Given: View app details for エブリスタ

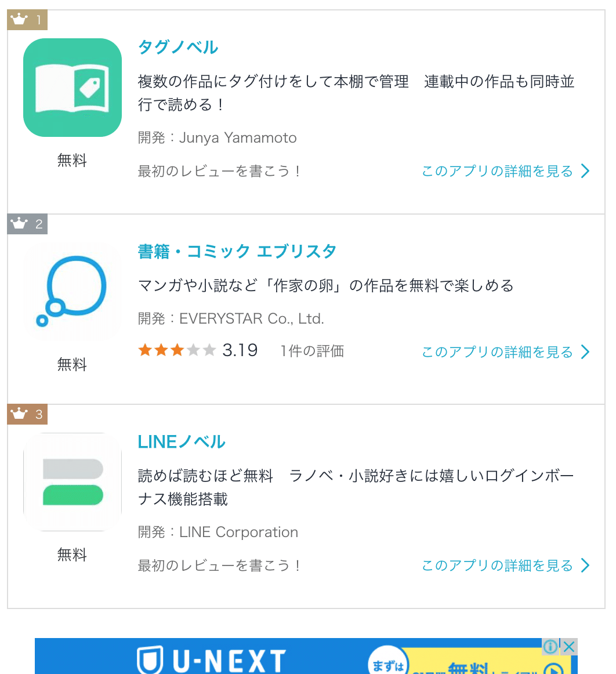Looking at the screenshot, I should (497, 352).
